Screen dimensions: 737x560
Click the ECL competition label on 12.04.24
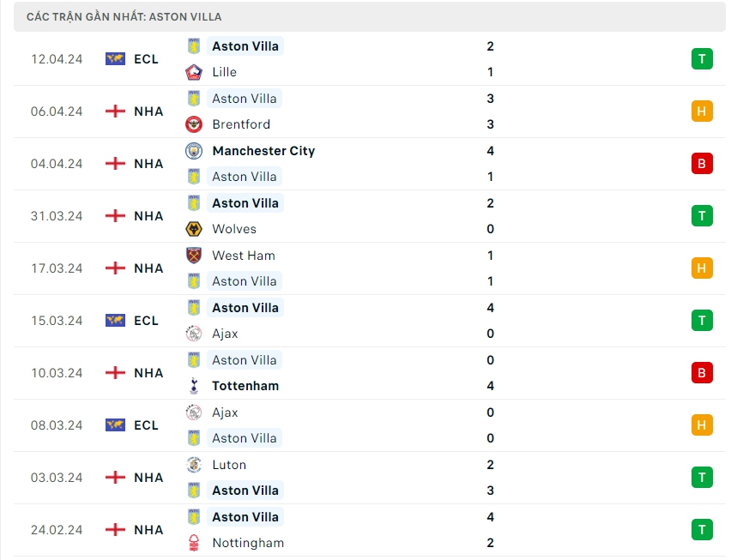click(146, 59)
